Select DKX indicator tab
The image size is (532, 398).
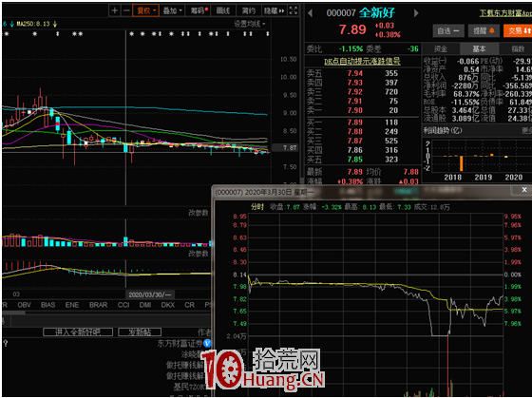(168, 305)
